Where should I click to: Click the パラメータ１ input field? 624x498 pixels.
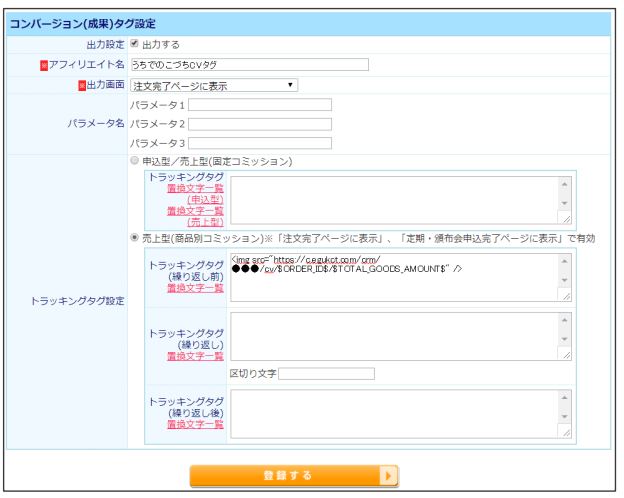click(260, 105)
